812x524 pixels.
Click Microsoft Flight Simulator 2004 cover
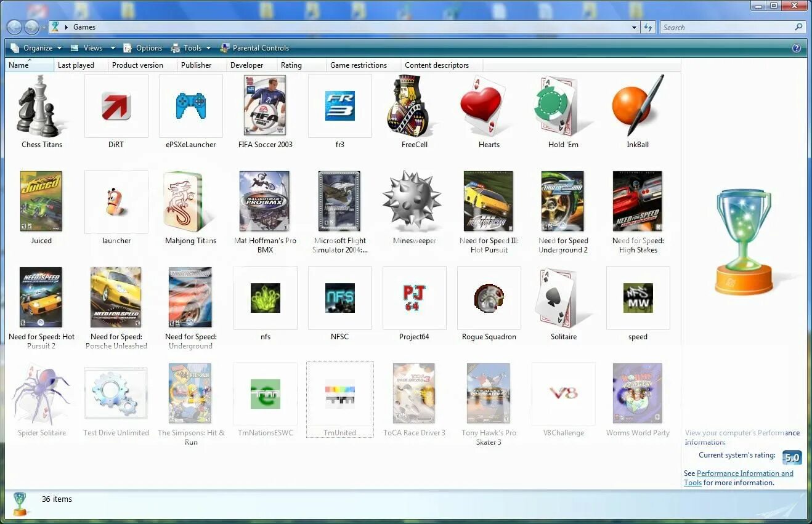[339, 201]
